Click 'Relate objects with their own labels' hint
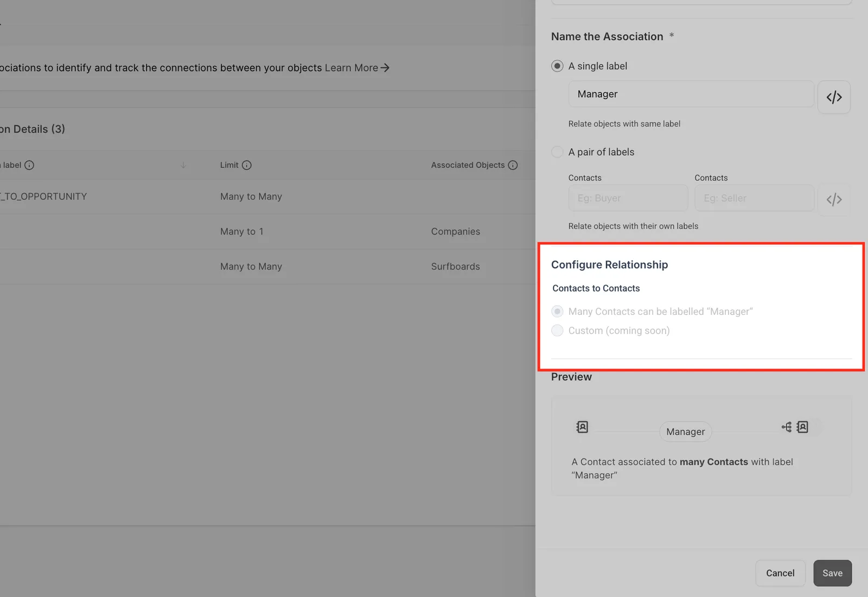This screenshot has height=597, width=868. tap(634, 226)
